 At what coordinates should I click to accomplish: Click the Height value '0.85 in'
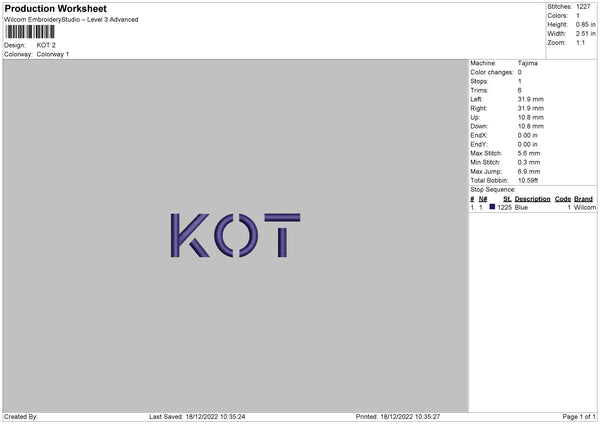(585, 24)
